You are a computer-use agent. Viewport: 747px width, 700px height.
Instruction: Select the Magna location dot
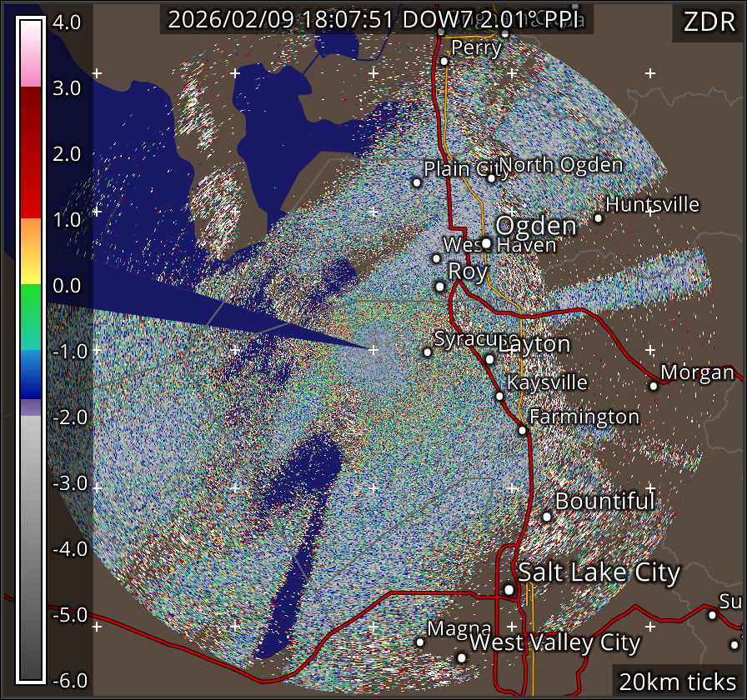coord(420,642)
